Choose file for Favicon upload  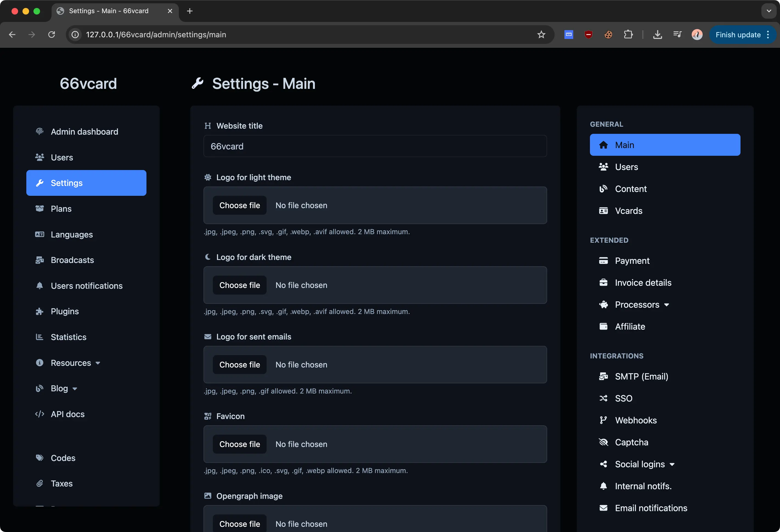tap(239, 444)
